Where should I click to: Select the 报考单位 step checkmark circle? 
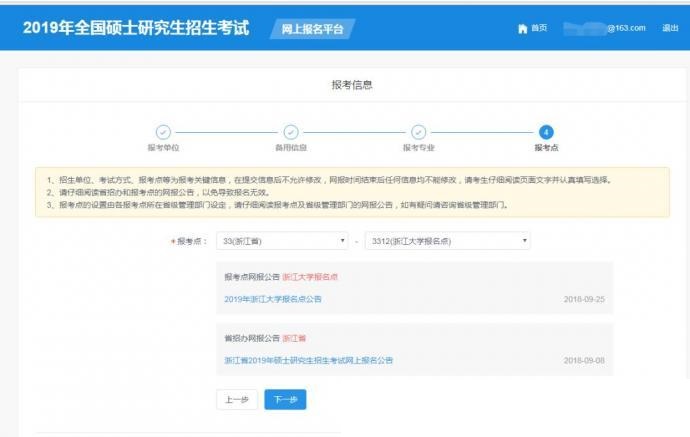point(163,132)
